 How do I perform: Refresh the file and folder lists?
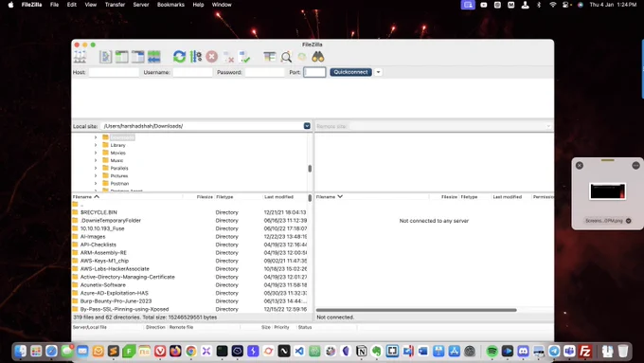pyautogui.click(x=179, y=57)
